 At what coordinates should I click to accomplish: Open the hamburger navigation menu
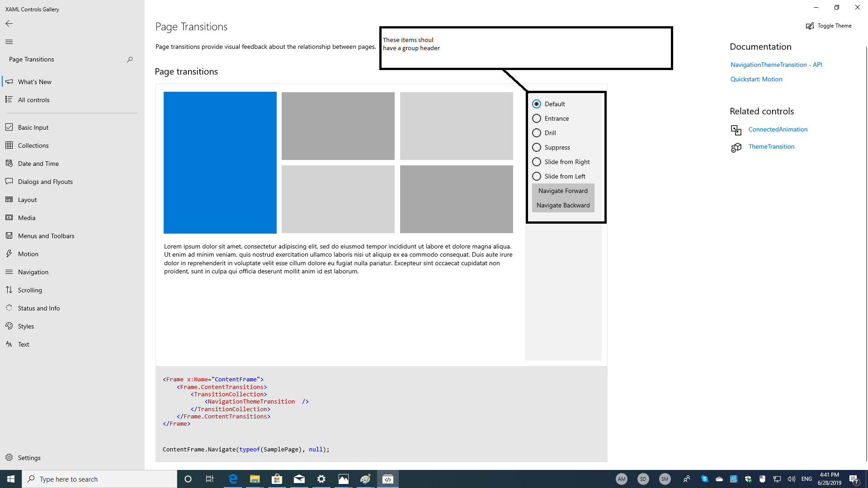(x=8, y=42)
